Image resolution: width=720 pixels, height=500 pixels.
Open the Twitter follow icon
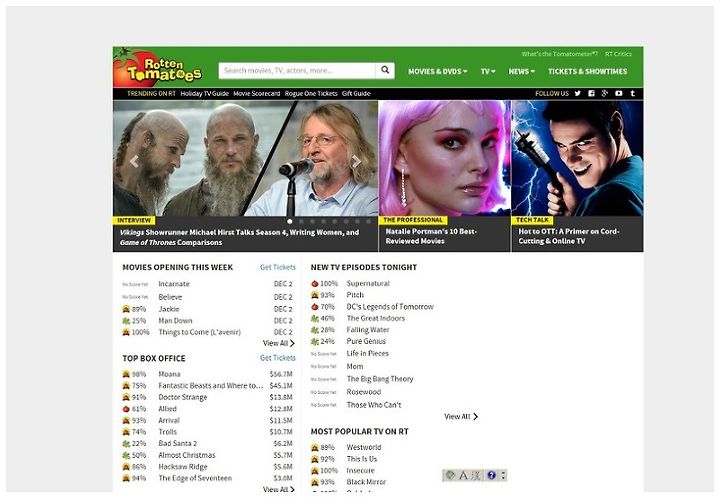(x=577, y=93)
